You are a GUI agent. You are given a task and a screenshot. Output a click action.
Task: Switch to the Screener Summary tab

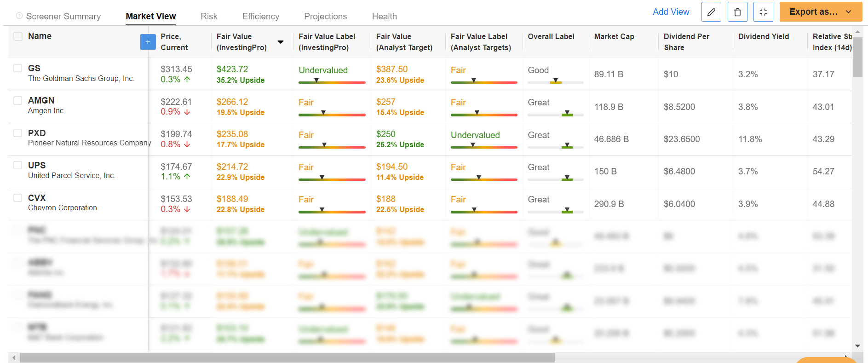tap(63, 16)
